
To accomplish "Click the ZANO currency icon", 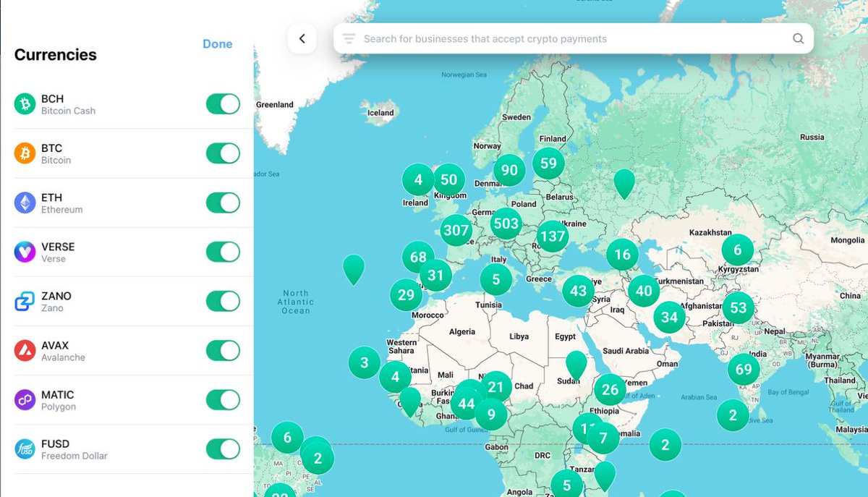I will point(25,302).
